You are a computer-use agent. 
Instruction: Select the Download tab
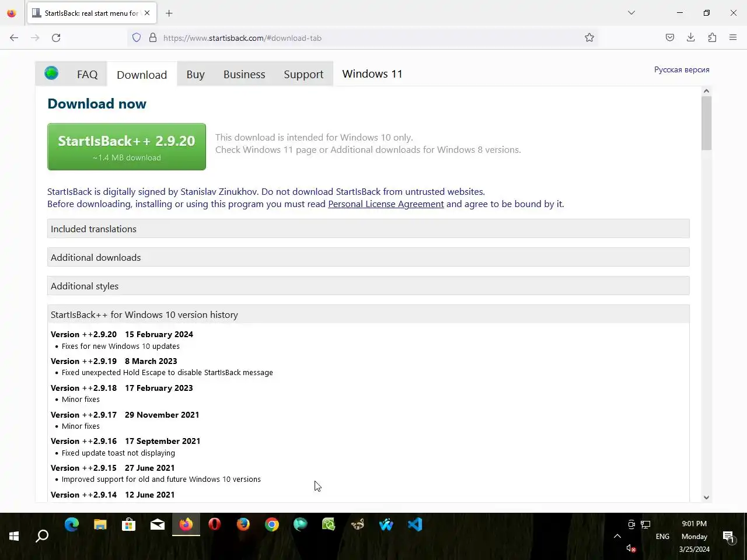(x=142, y=75)
